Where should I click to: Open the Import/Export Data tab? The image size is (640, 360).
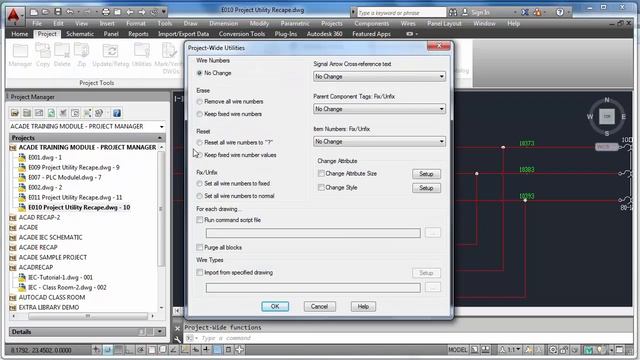[183, 34]
